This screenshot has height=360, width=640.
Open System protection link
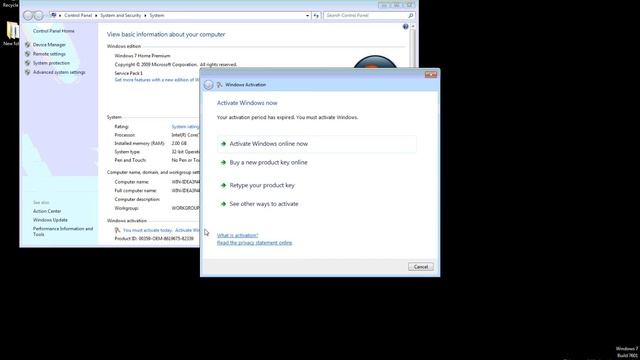(51, 63)
